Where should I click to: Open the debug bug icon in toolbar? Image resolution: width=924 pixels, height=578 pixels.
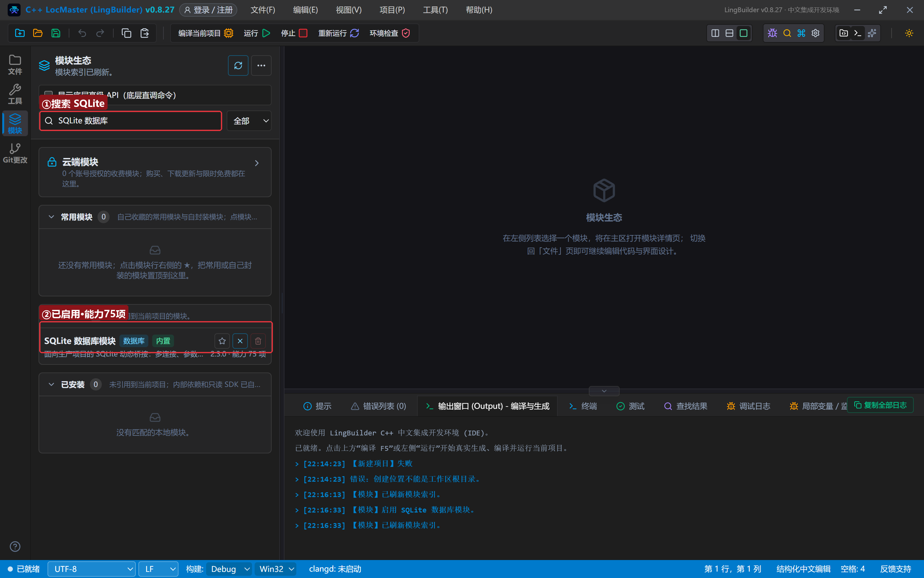(772, 33)
